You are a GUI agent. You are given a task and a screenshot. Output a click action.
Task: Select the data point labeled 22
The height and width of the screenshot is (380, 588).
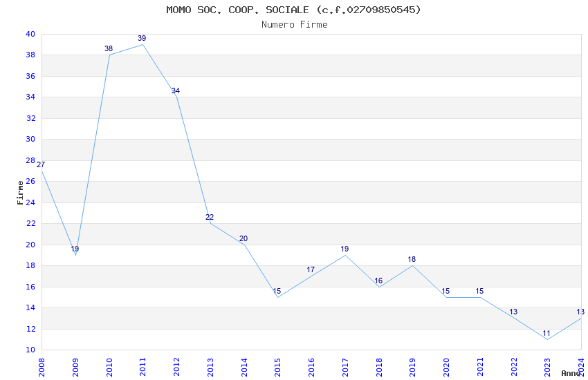click(x=210, y=218)
